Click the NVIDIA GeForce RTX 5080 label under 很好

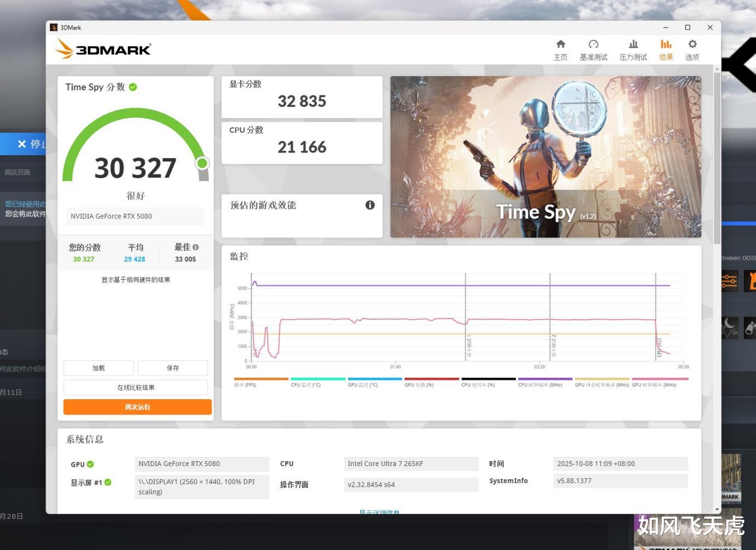click(135, 216)
